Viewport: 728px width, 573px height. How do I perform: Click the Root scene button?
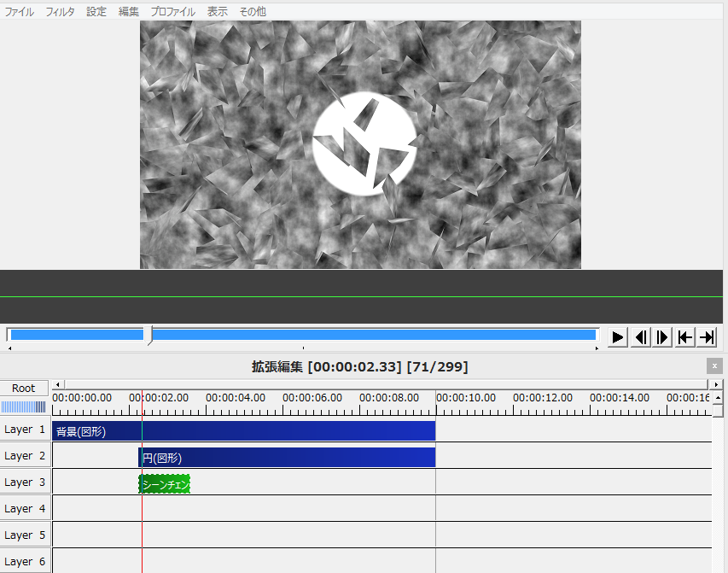click(x=23, y=387)
